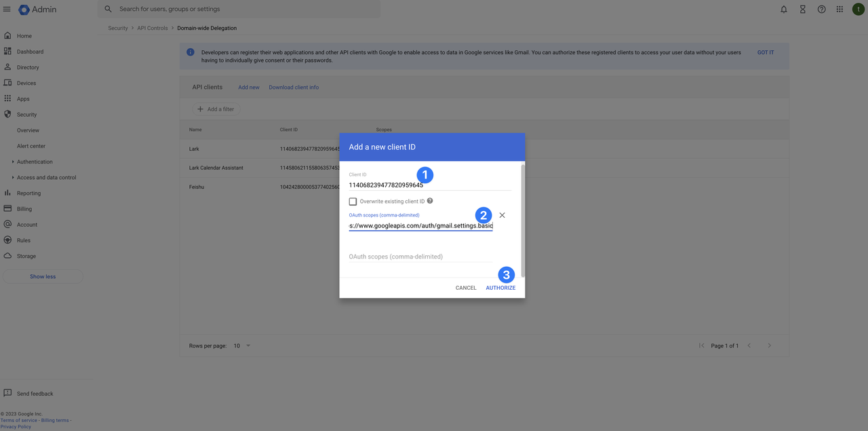Click the notifications bell icon

(784, 10)
